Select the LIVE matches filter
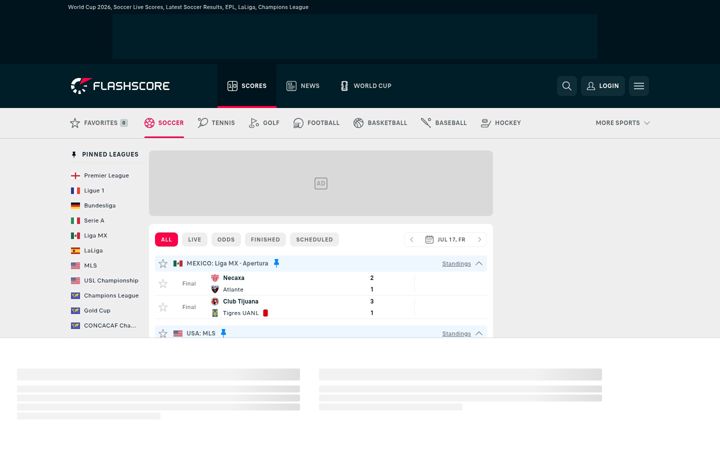This screenshot has width=720, height=450. 194,239
